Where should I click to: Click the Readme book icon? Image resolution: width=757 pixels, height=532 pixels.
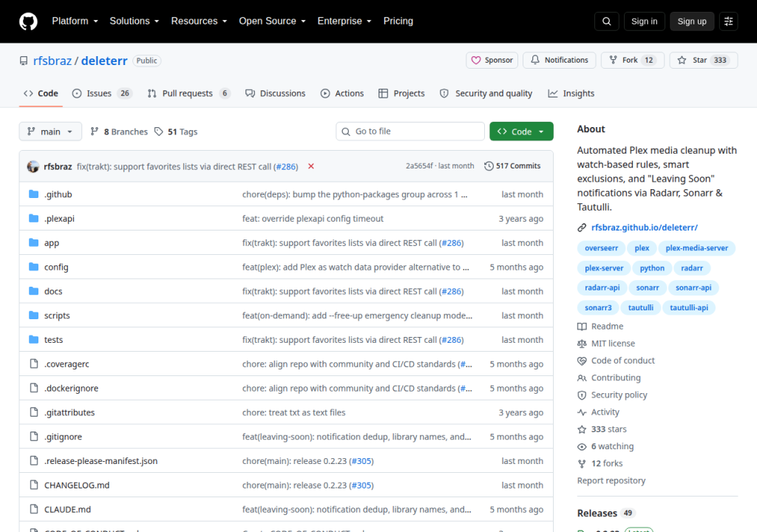coord(582,327)
